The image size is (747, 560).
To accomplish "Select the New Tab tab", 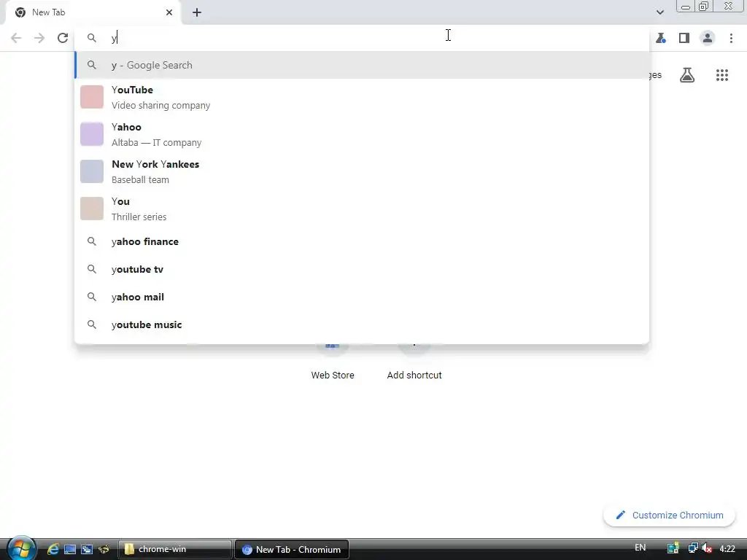I will [x=94, y=12].
